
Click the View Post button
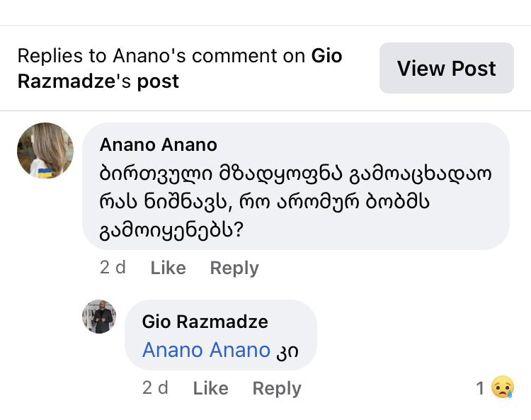coord(446,69)
